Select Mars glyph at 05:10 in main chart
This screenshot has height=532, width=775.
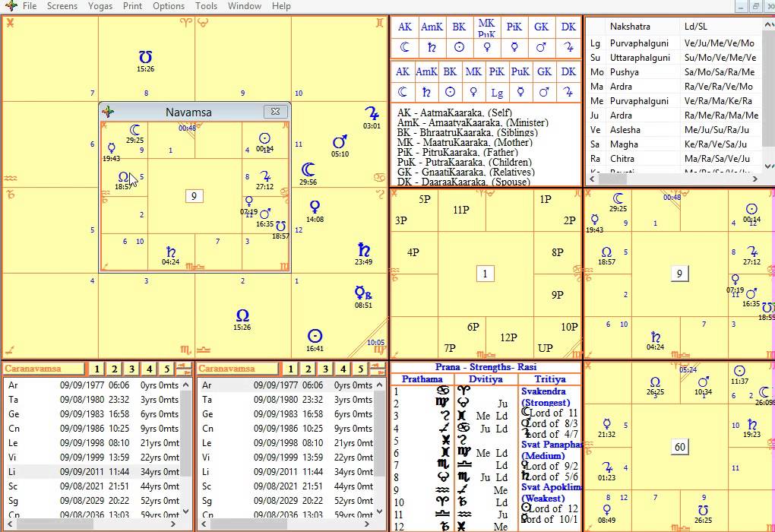pyautogui.click(x=340, y=142)
